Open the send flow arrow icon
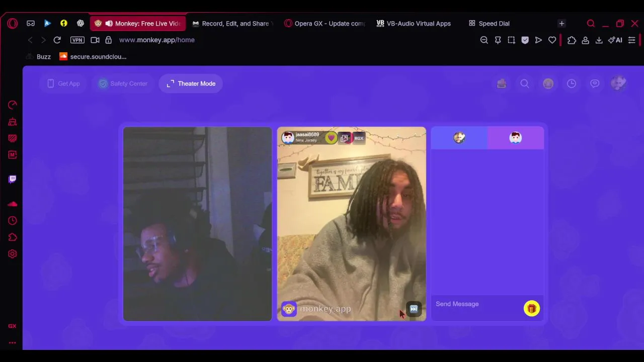The width and height of the screenshot is (644, 362). [x=538, y=40]
